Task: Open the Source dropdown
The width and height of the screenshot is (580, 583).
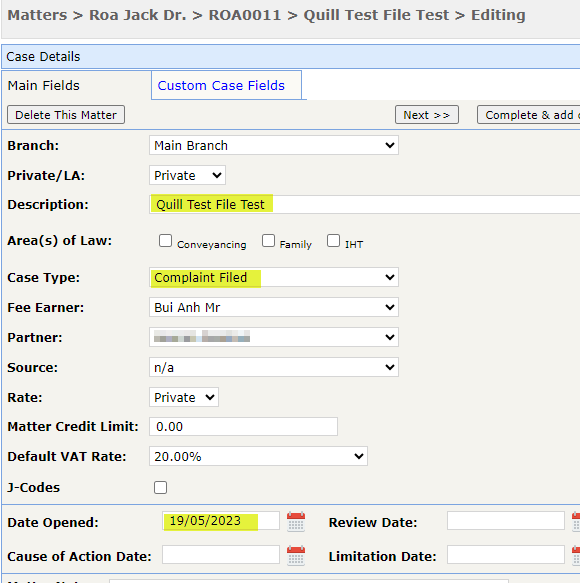Action: 274,367
